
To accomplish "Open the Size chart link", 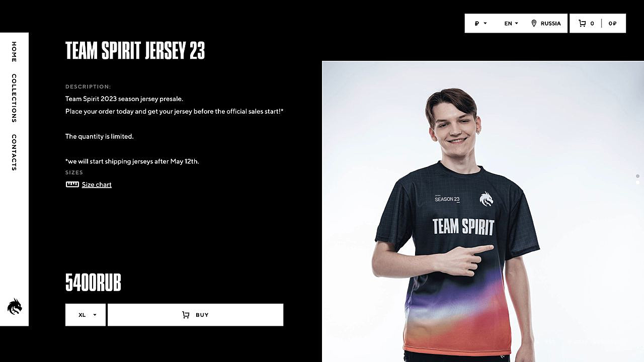I will coord(97,185).
